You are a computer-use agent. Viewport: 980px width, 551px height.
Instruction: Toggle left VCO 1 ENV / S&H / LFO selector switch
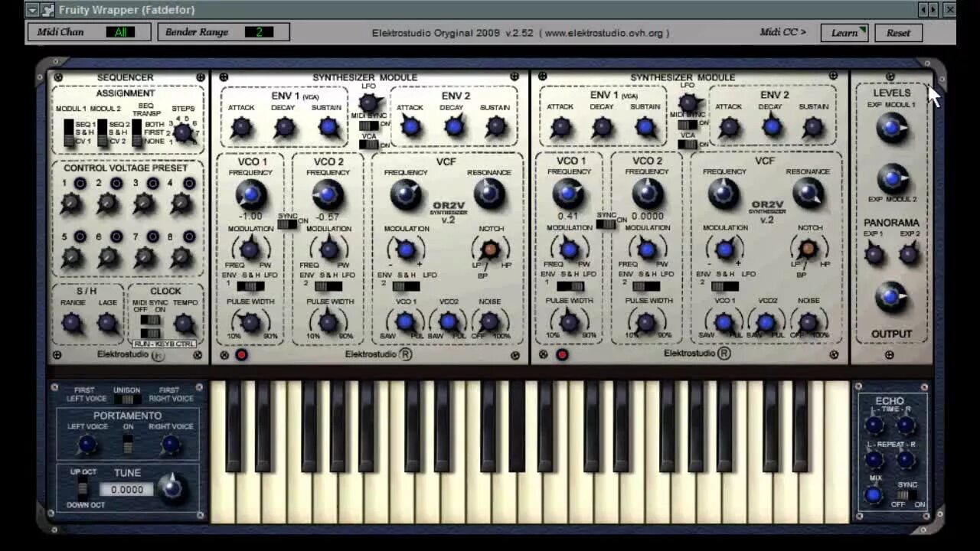pyautogui.click(x=250, y=286)
